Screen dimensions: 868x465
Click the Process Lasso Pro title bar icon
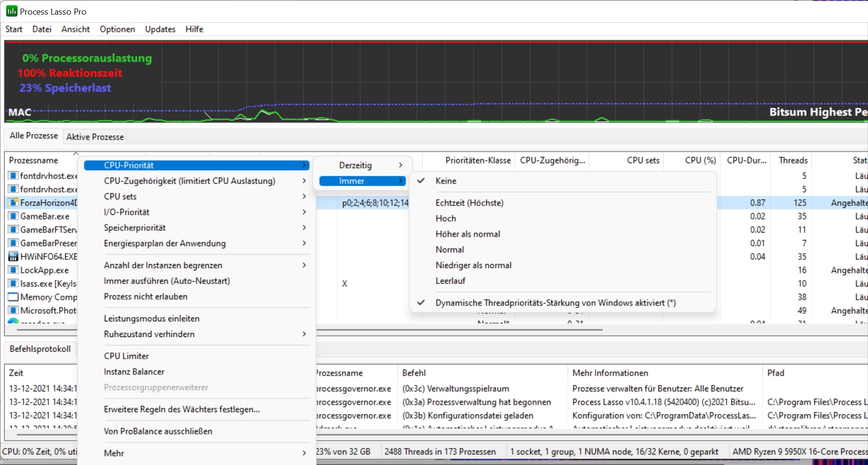point(11,11)
